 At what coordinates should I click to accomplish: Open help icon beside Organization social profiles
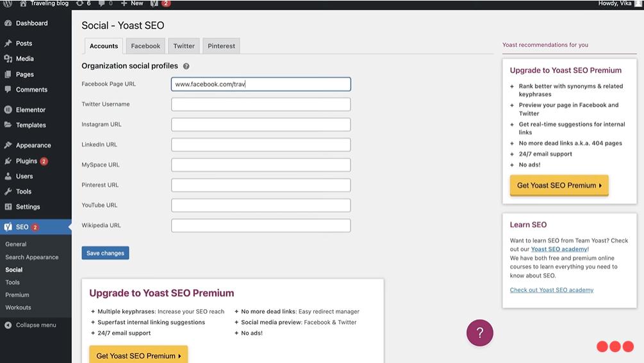[186, 66]
